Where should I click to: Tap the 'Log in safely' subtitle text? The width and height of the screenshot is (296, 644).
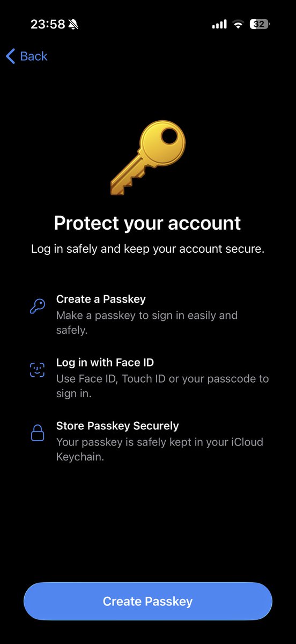(148, 249)
